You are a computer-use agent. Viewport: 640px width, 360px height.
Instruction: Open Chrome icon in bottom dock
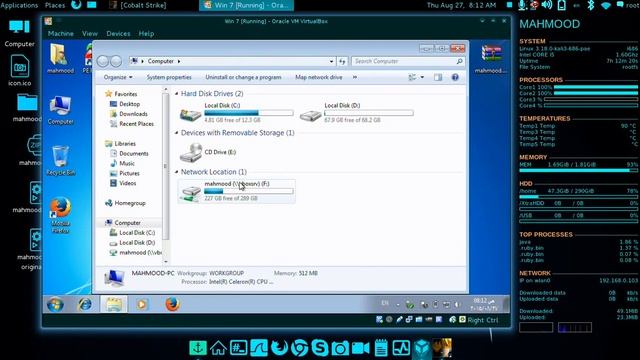[x=299, y=348]
